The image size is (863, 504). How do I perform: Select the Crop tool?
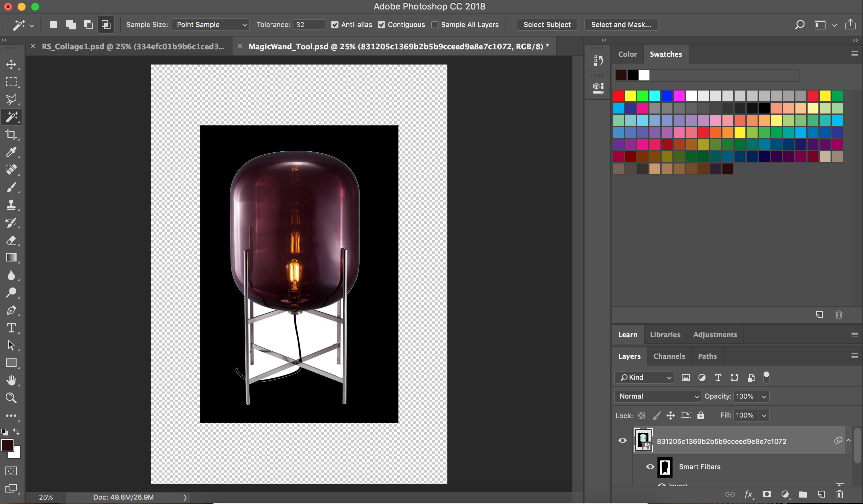click(11, 134)
